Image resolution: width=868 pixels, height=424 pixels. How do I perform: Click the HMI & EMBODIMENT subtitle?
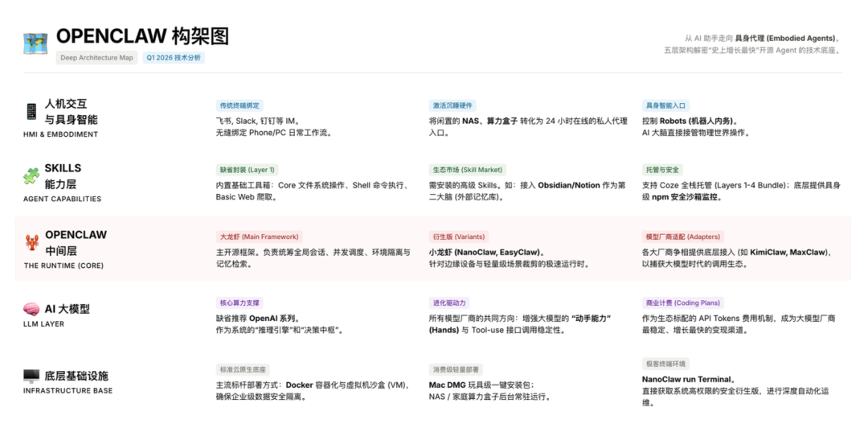point(61,134)
